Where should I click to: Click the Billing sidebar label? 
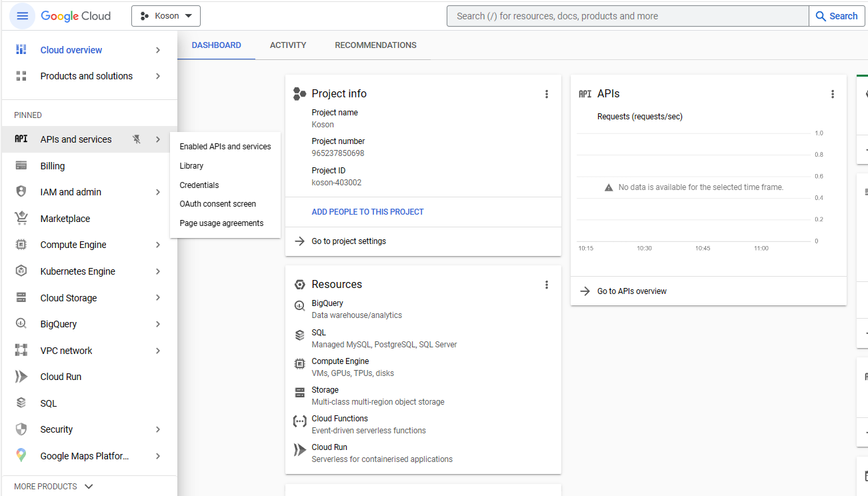coord(53,166)
